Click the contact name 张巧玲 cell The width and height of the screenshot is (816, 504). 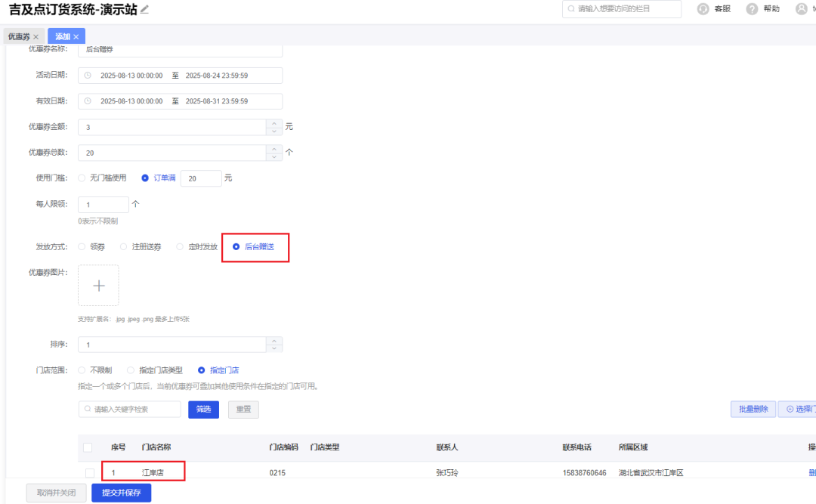[x=447, y=473]
